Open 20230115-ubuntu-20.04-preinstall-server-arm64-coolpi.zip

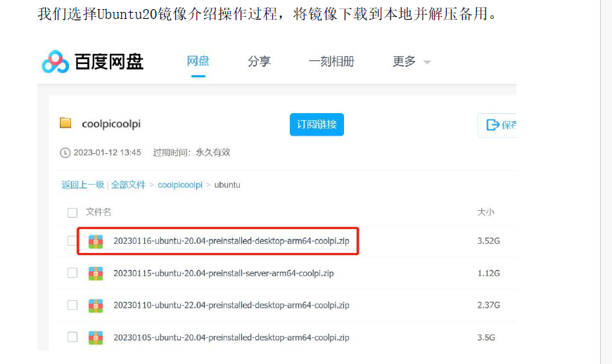[224, 273]
